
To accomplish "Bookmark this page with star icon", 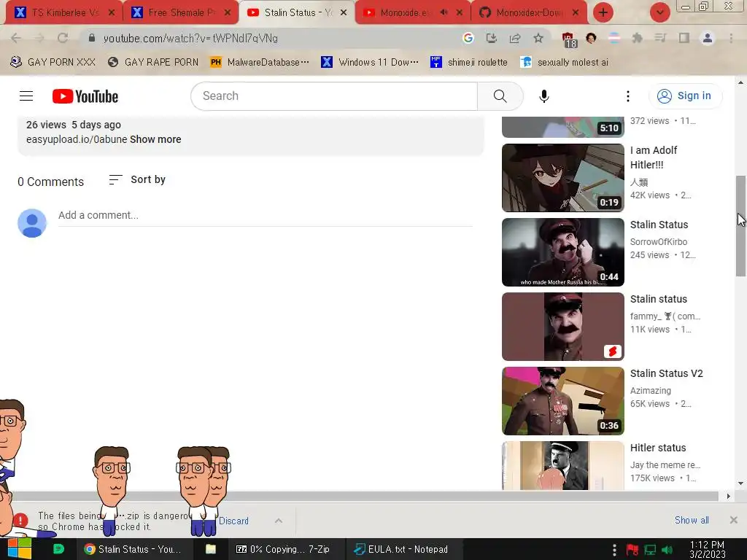I will (x=538, y=38).
